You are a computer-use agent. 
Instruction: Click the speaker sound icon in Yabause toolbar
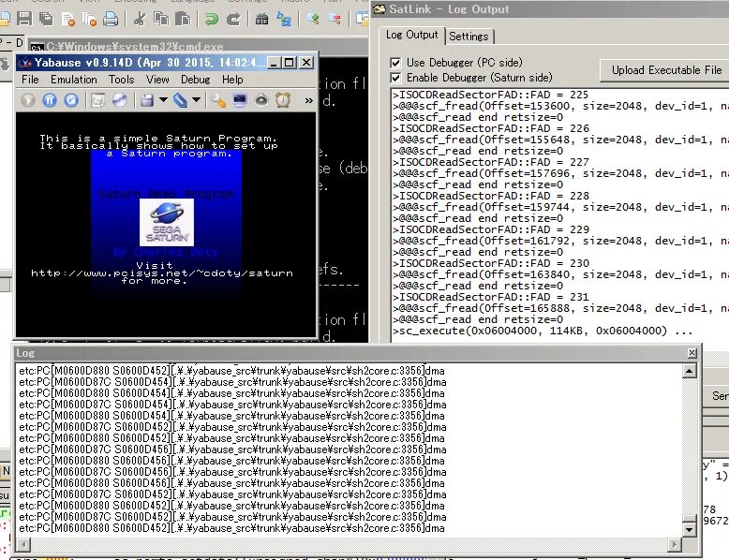click(x=261, y=100)
